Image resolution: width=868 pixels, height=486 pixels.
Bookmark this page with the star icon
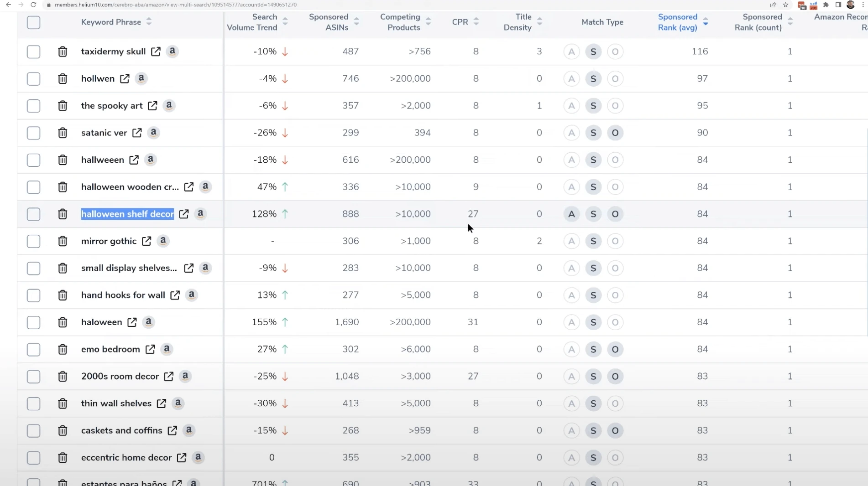tap(785, 5)
